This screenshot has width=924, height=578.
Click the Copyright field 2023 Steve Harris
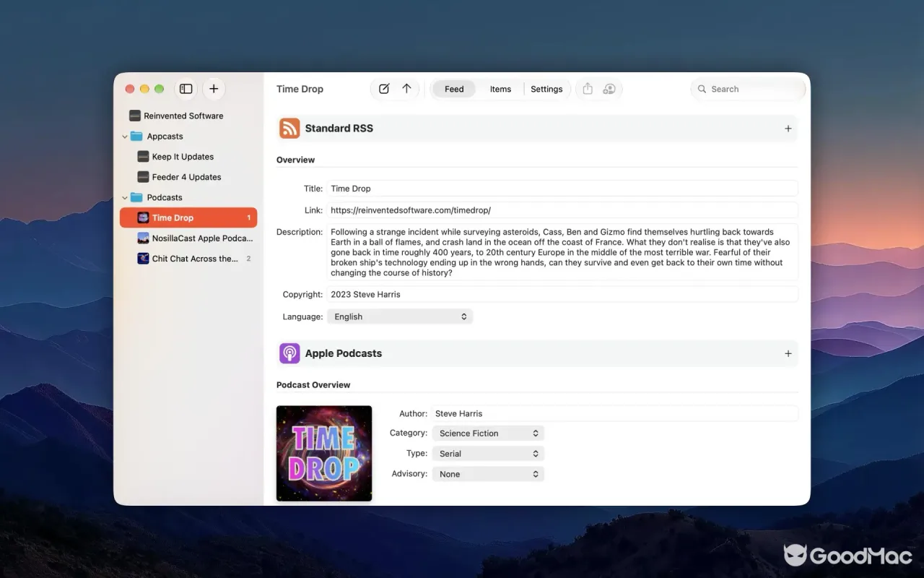tap(562, 294)
